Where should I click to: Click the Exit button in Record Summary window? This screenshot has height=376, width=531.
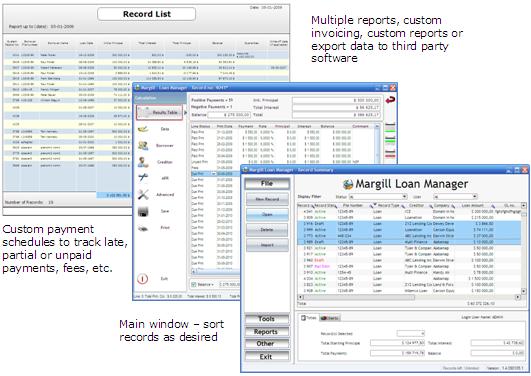pyautogui.click(x=267, y=356)
